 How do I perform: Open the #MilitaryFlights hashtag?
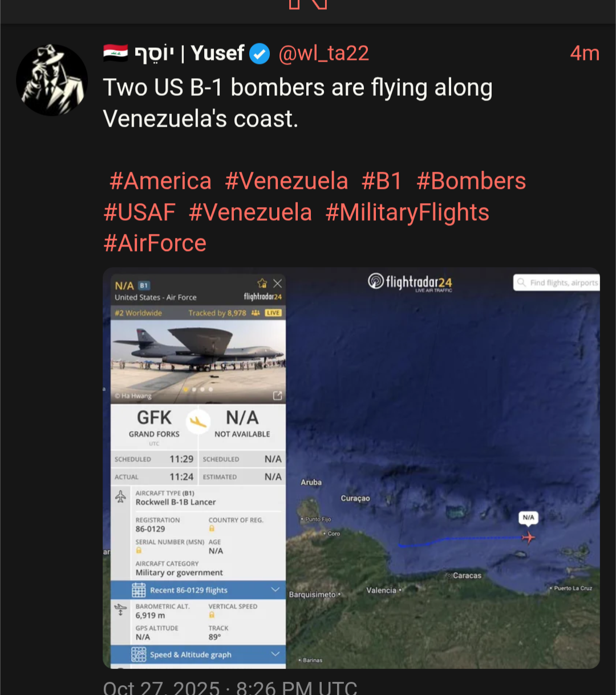[x=407, y=212]
